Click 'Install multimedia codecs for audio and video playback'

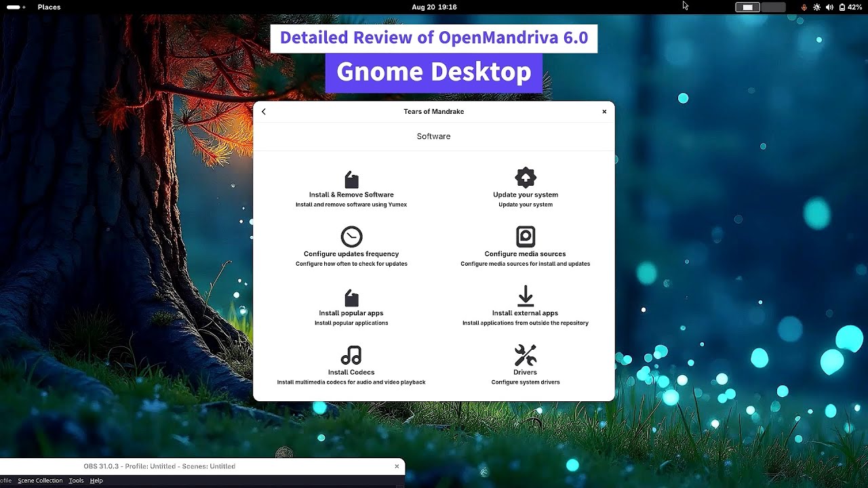(x=351, y=382)
